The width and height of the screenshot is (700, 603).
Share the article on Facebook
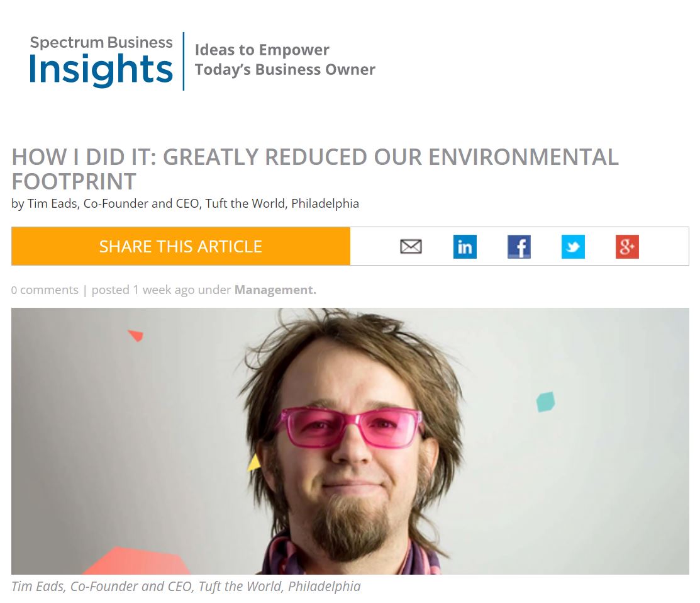[519, 247]
